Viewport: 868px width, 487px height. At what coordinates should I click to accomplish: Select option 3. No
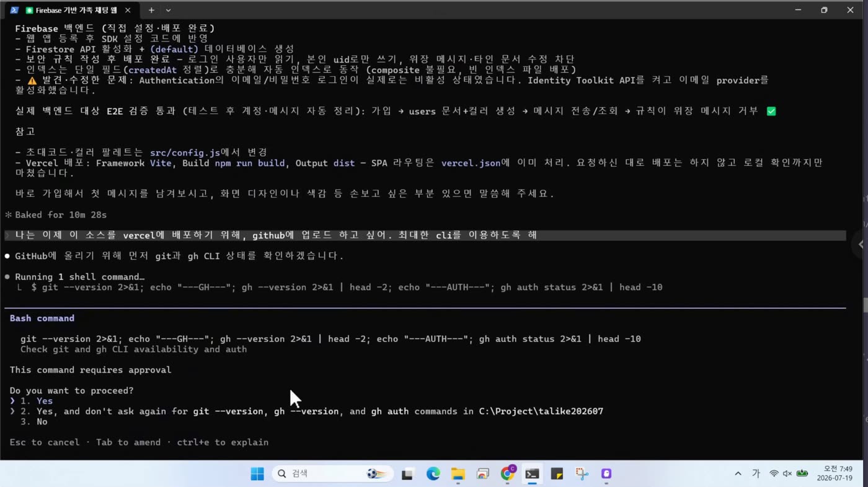(x=33, y=422)
